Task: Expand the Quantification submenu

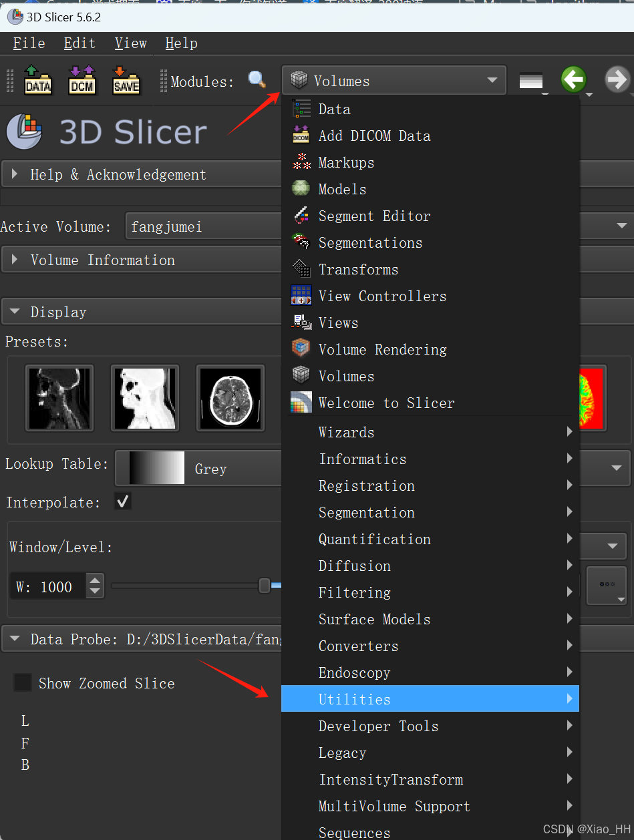Action: pos(430,539)
